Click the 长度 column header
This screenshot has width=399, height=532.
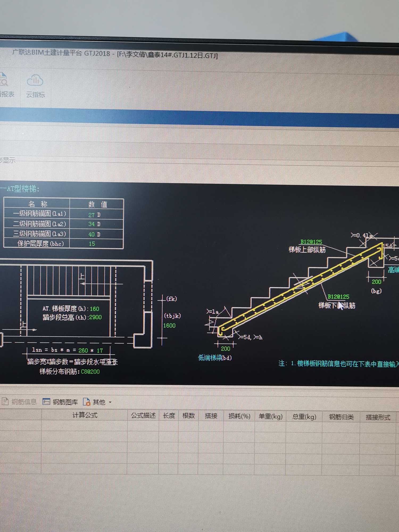169,415
